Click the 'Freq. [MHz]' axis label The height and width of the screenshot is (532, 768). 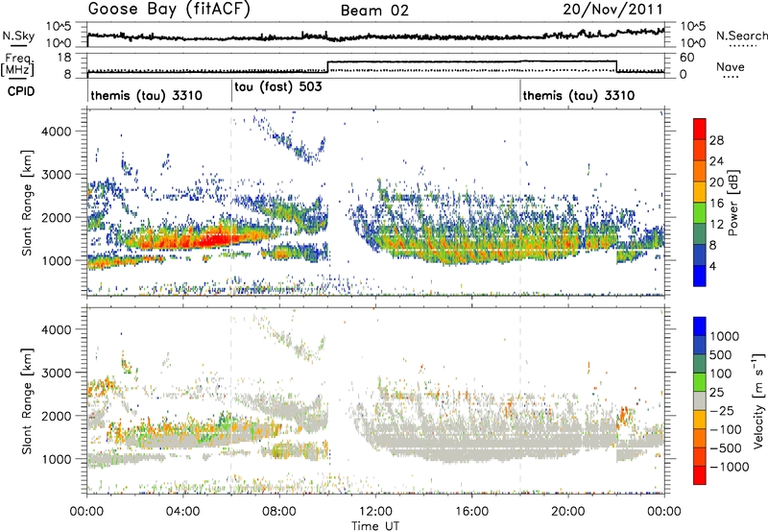pos(18,64)
